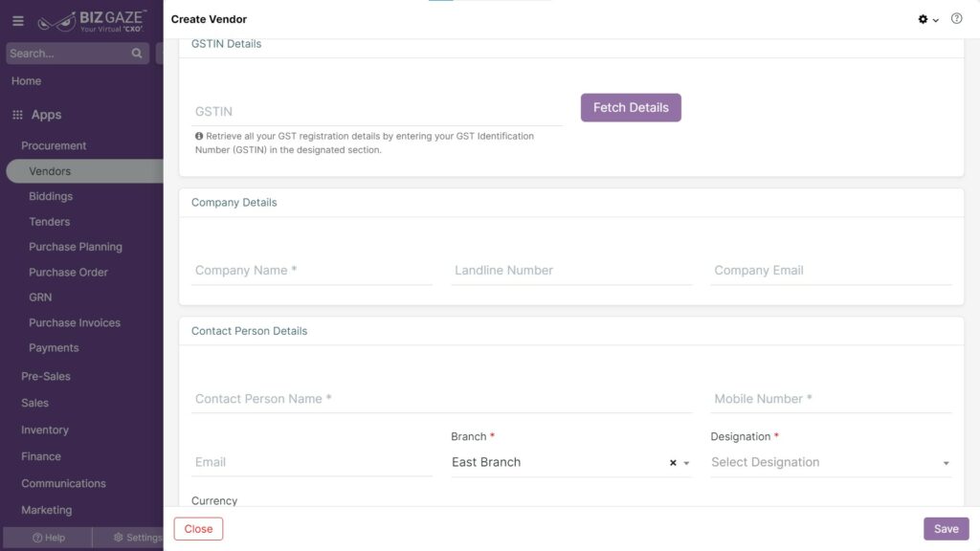Open Purchase Order in the sidebar
The height and width of the screenshot is (551, 980).
click(x=68, y=273)
